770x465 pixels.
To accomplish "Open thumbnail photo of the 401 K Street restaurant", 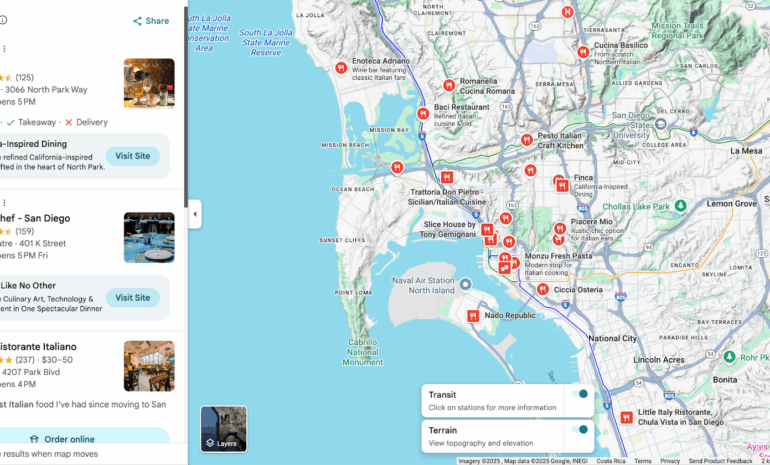I will tap(149, 237).
